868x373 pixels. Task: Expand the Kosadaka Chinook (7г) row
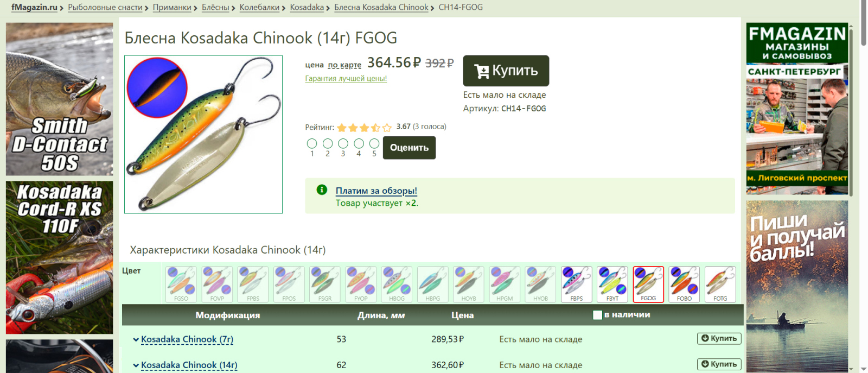136,339
